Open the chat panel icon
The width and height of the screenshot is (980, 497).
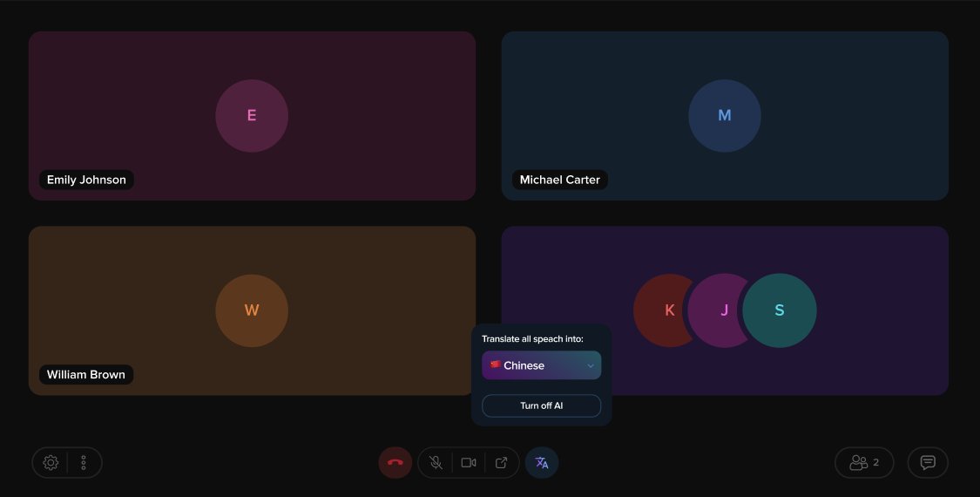(928, 463)
